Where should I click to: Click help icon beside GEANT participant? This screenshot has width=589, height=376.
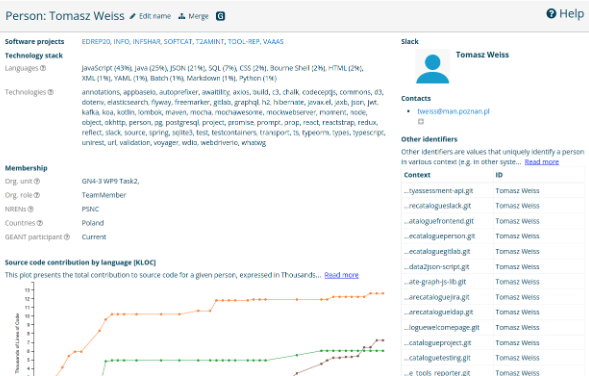67,237
